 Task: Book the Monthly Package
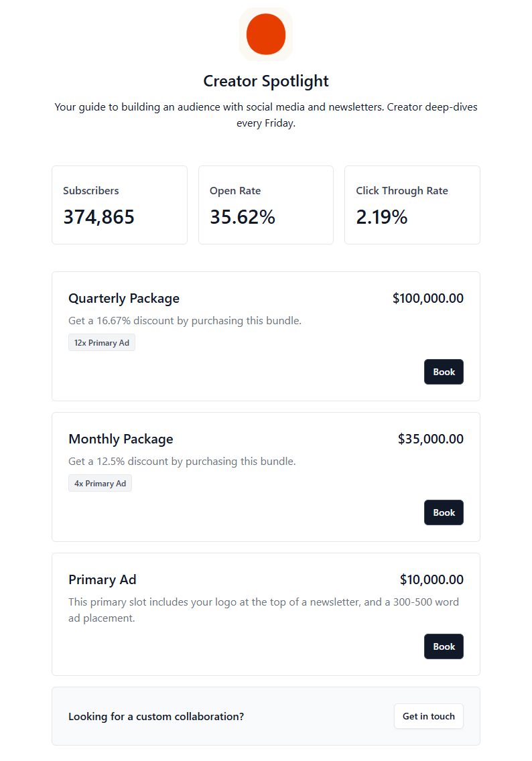click(x=444, y=512)
